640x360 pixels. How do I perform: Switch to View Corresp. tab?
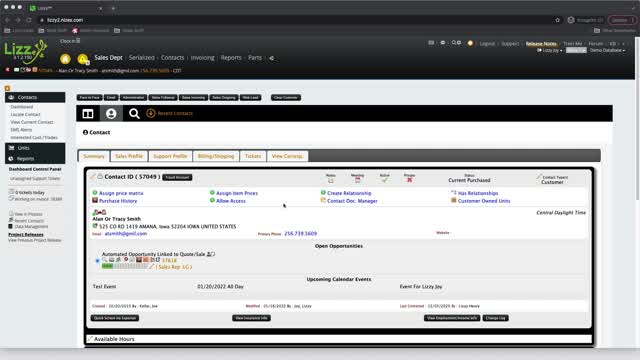[287, 156]
